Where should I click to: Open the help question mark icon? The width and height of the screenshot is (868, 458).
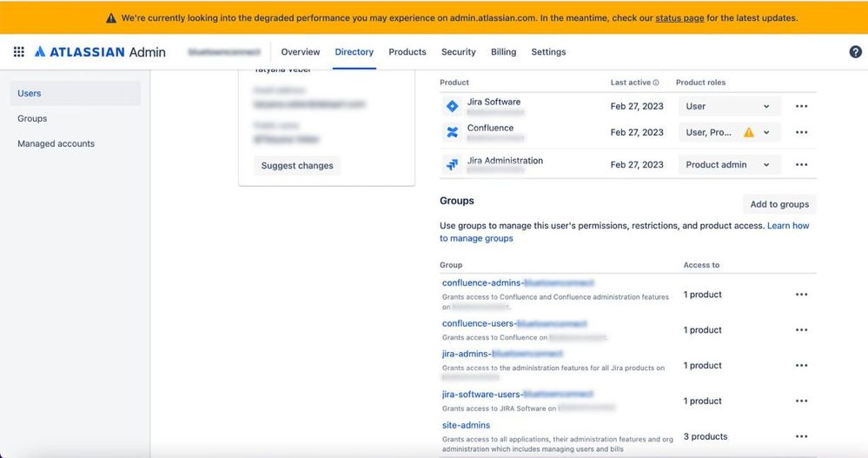click(x=855, y=51)
